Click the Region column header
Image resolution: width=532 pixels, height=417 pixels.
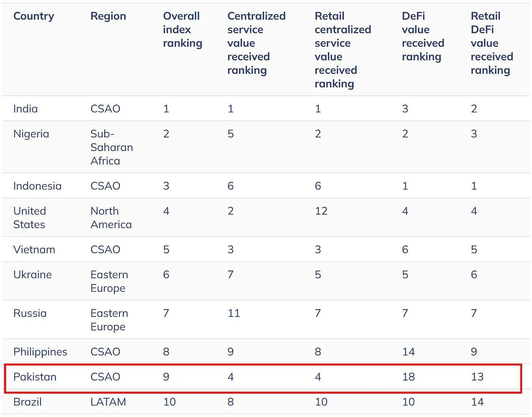(x=108, y=16)
